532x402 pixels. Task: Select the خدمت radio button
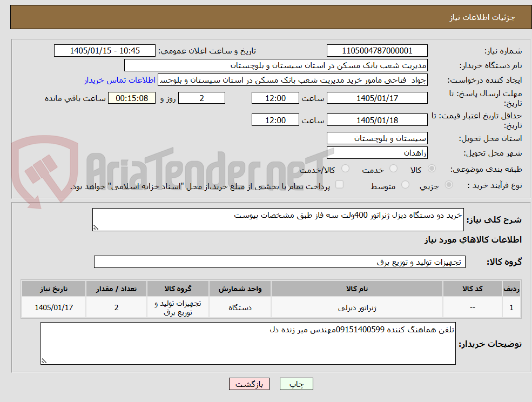(x=393, y=169)
